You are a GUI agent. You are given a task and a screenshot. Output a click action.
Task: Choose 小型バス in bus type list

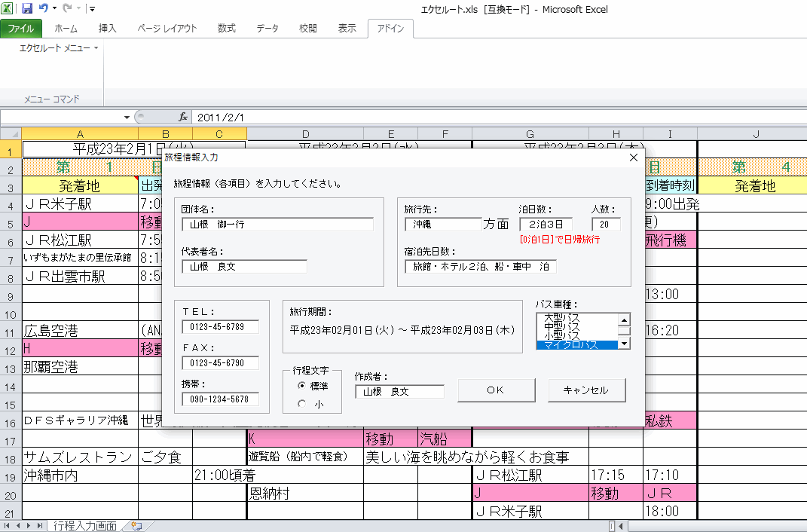pyautogui.click(x=576, y=335)
